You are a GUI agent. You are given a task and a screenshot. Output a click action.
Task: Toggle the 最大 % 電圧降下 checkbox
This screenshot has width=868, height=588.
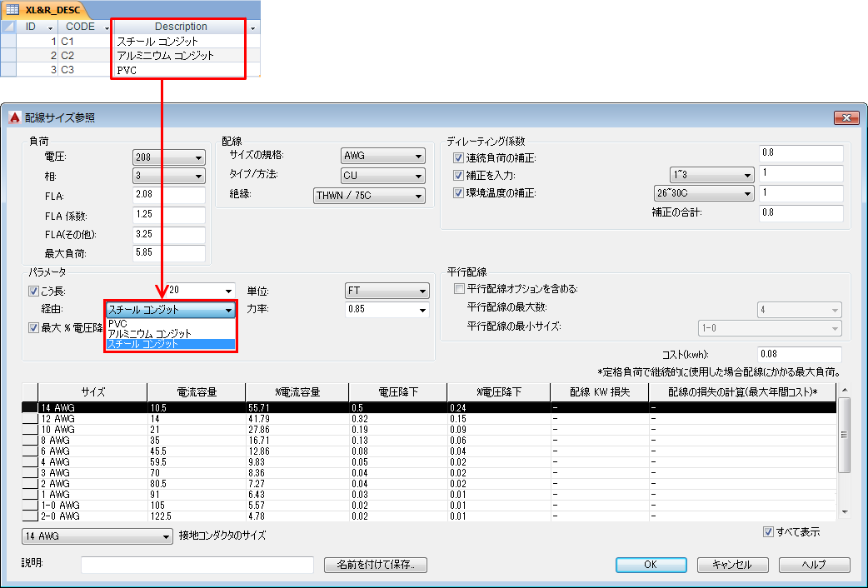pyautogui.click(x=33, y=328)
